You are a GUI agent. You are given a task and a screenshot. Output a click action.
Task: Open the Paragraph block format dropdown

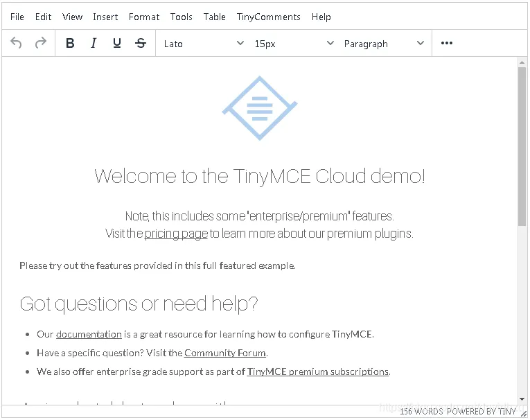384,44
